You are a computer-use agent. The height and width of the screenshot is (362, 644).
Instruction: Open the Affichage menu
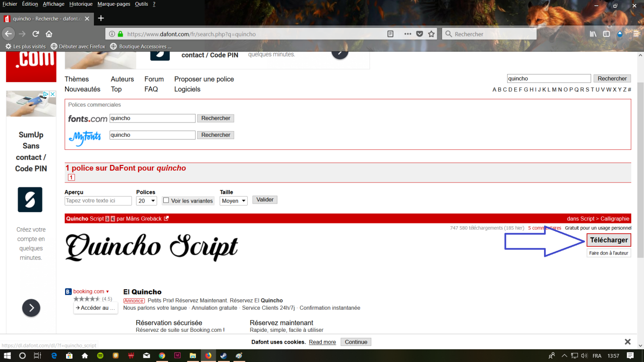click(x=53, y=4)
